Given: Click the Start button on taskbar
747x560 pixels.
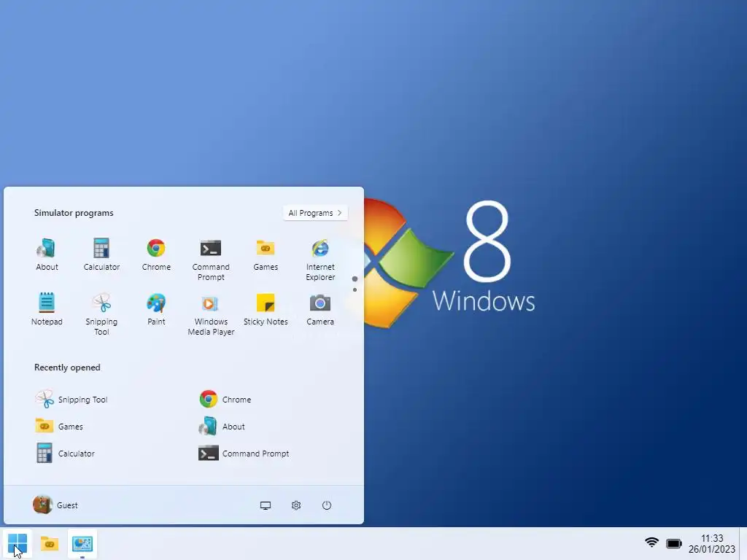Looking at the screenshot, I should pos(18,543).
